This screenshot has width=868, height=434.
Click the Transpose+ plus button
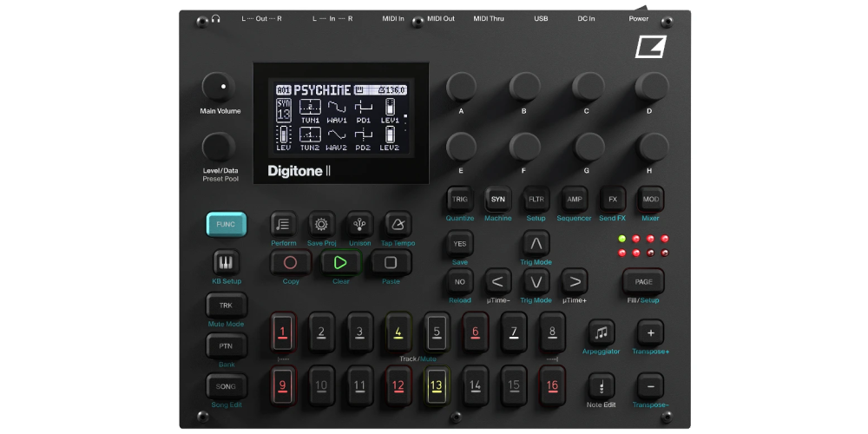click(x=650, y=332)
